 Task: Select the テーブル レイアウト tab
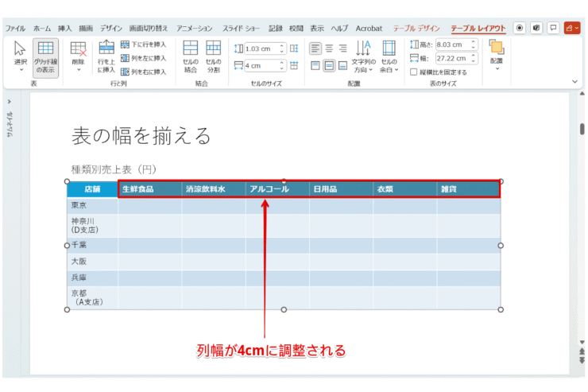click(478, 29)
